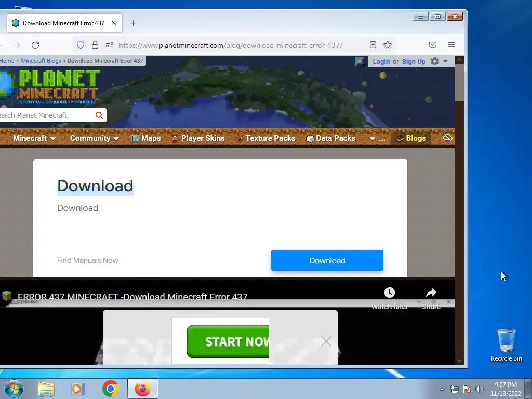Screen dimensions: 532x399
Task: Select the Recycle Bin desktop icon
Action: coord(506,345)
